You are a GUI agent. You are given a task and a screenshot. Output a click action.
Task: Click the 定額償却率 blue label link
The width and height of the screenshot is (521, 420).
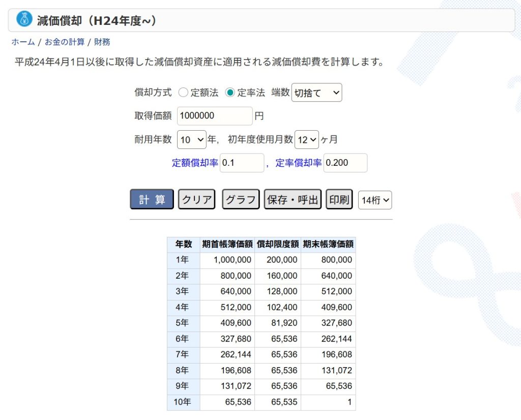[195, 163]
